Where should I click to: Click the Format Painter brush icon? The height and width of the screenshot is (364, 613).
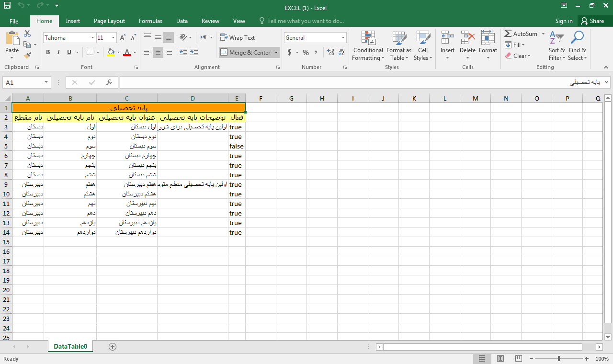coord(27,56)
